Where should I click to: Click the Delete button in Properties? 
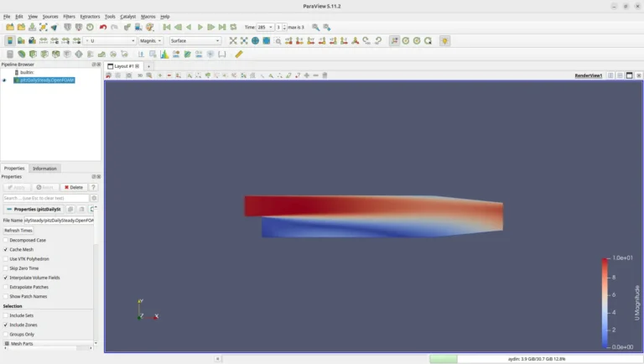[x=74, y=187]
